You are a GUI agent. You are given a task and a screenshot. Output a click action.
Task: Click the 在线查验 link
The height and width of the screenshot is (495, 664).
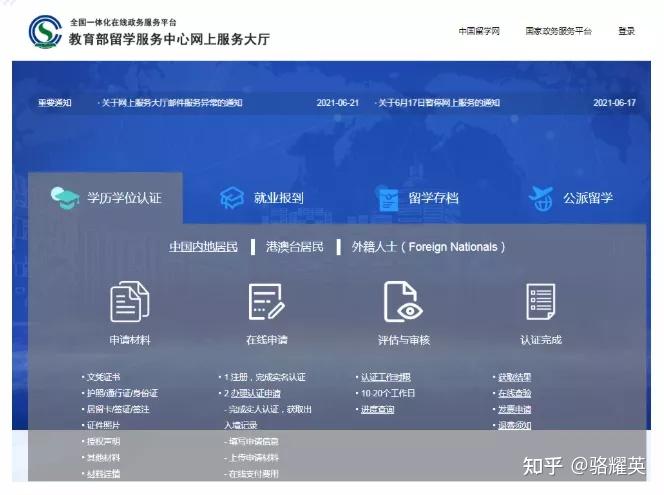pyautogui.click(x=514, y=393)
